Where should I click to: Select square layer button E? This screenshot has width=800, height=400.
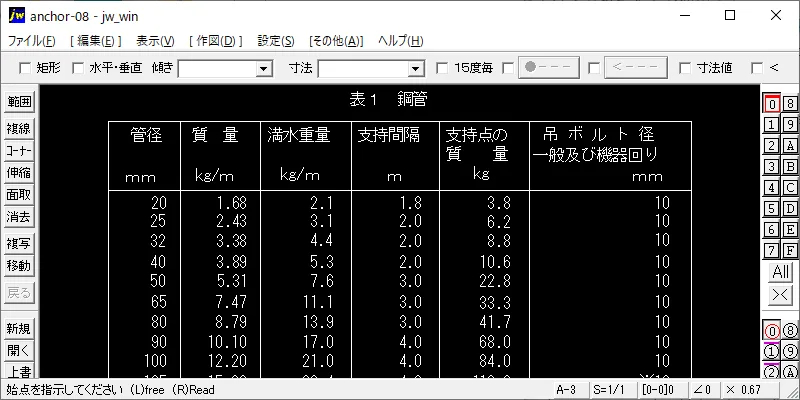click(790, 230)
